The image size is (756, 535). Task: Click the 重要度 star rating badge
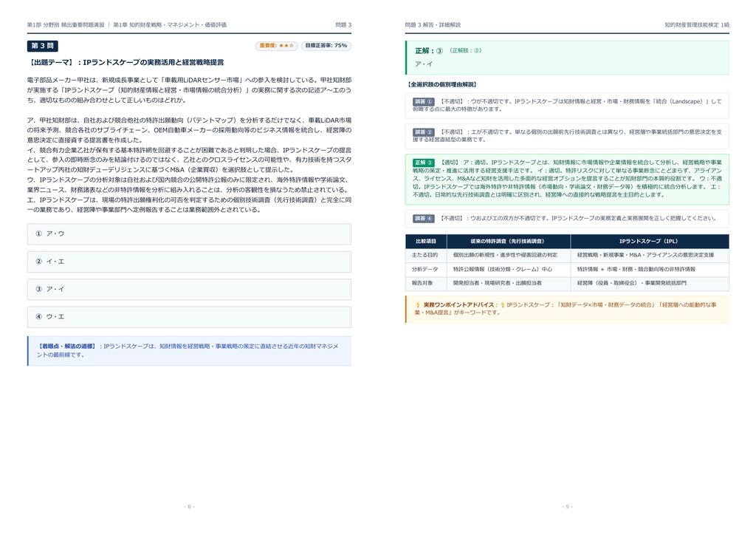(x=277, y=46)
